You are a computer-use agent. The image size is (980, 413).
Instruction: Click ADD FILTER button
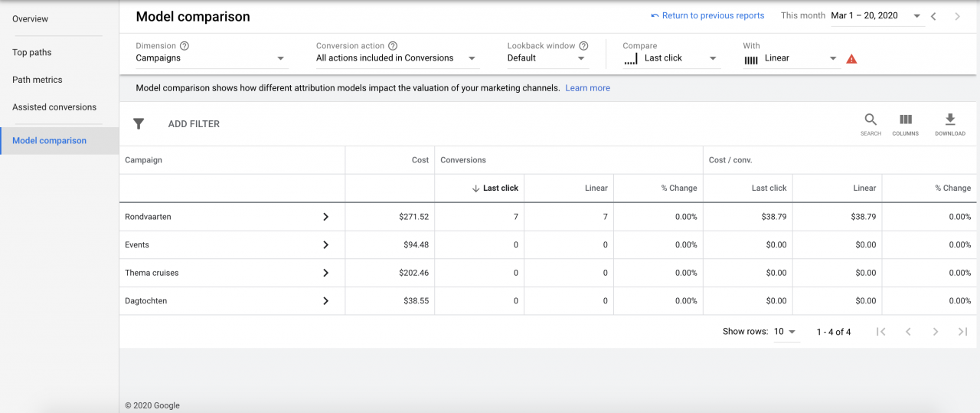point(194,124)
